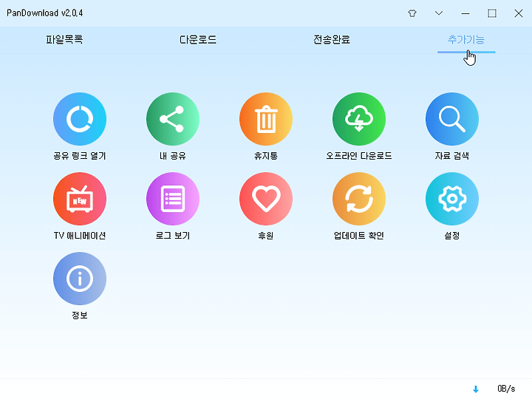Click the PanDownload v2.0.4 title text
Screen dimensions: 532x399
(45, 13)
